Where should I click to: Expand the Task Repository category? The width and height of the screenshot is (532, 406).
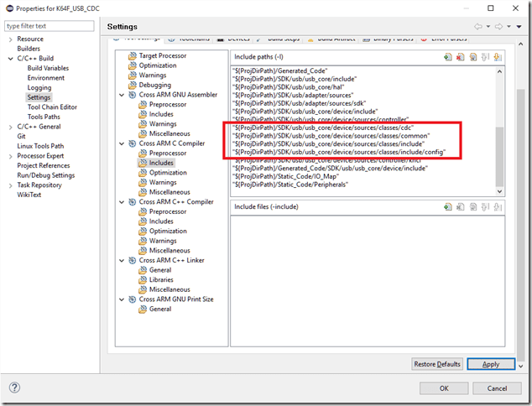(x=11, y=185)
